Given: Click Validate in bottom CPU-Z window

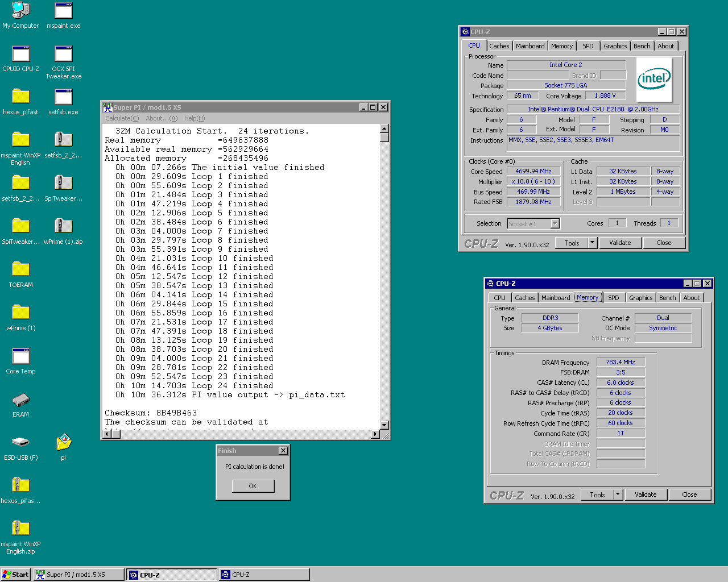Looking at the screenshot, I should [x=646, y=494].
